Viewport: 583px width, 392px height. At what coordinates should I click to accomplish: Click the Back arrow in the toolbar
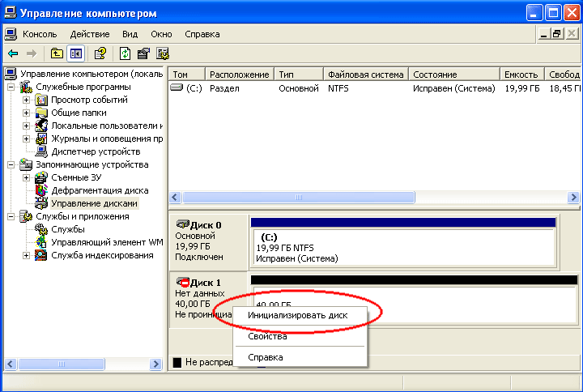tap(13, 53)
